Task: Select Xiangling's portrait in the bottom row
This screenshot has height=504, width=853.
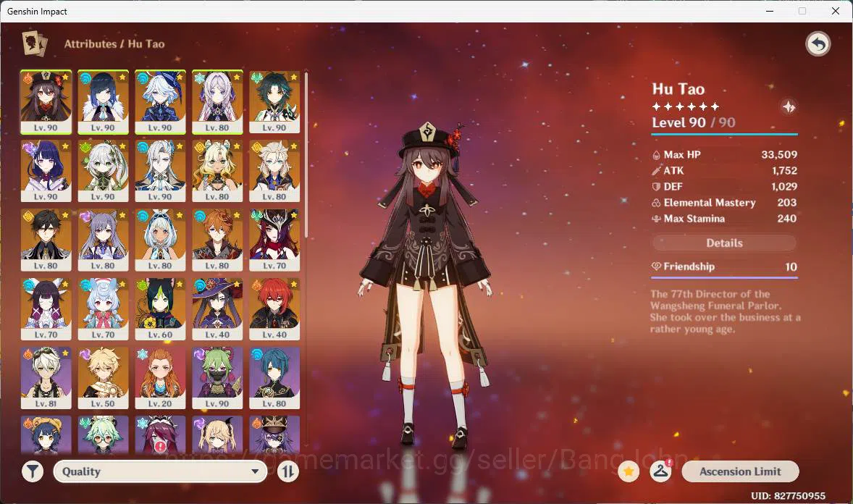Action: pos(46,434)
